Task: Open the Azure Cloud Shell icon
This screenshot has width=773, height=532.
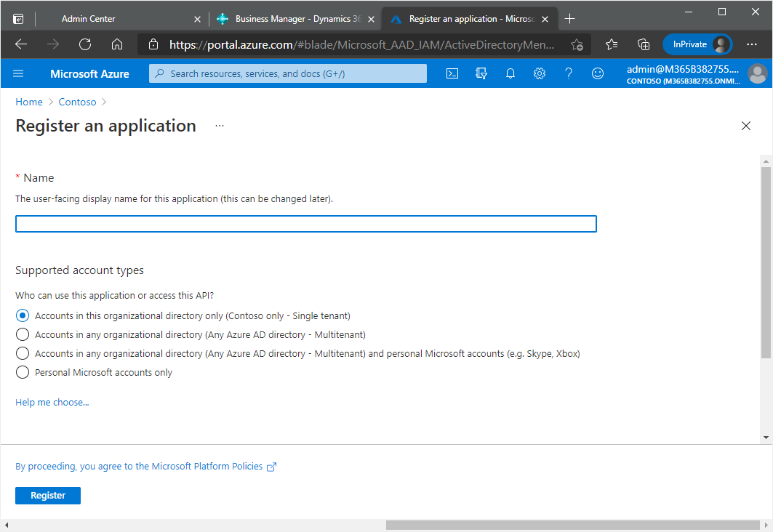Action: (x=452, y=73)
